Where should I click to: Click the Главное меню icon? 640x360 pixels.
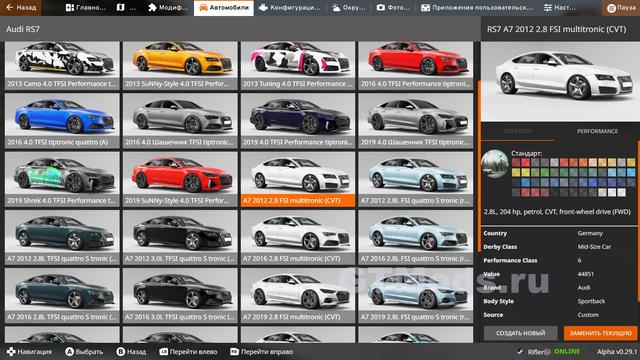point(70,8)
